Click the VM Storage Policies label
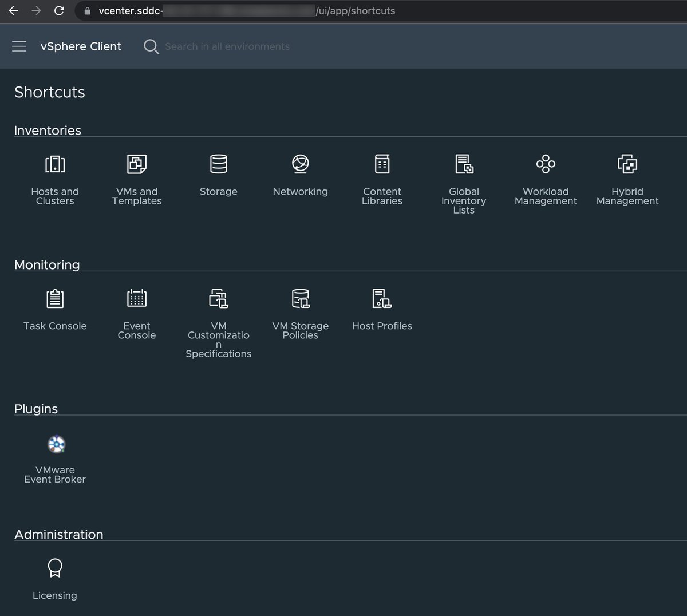Viewport: 687px width, 616px height. (x=301, y=330)
